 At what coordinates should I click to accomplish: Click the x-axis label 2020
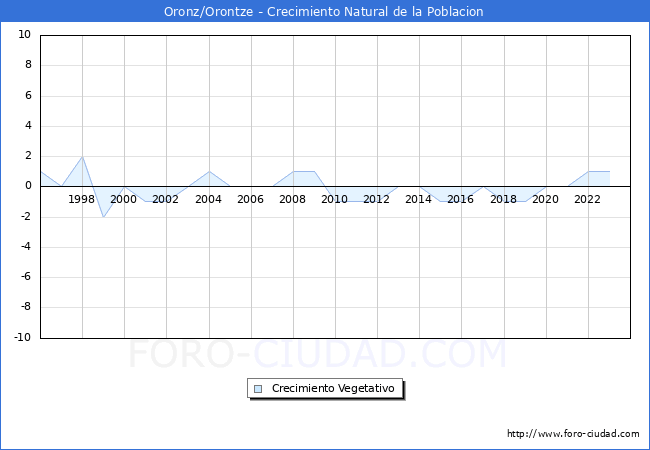545,199
